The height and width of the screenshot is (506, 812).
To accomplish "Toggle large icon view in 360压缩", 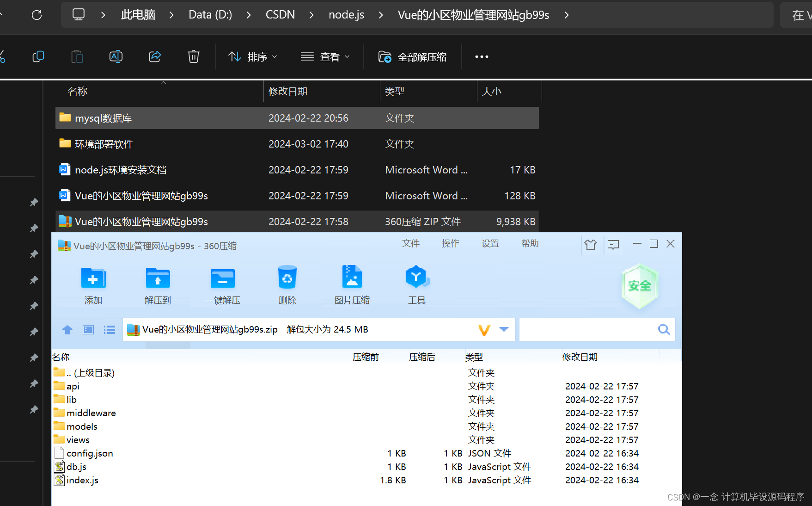I will tap(88, 329).
